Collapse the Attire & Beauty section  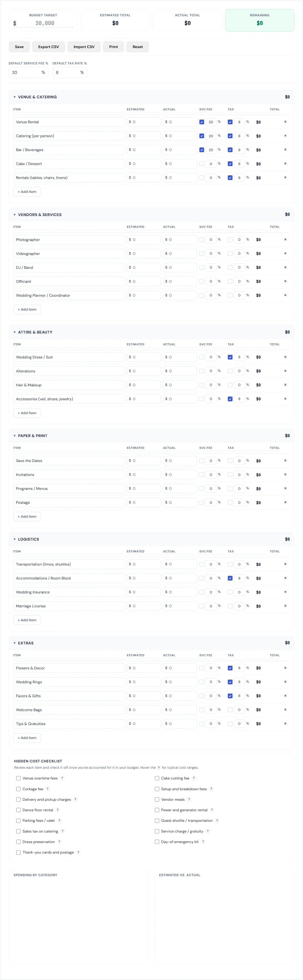tap(14, 332)
